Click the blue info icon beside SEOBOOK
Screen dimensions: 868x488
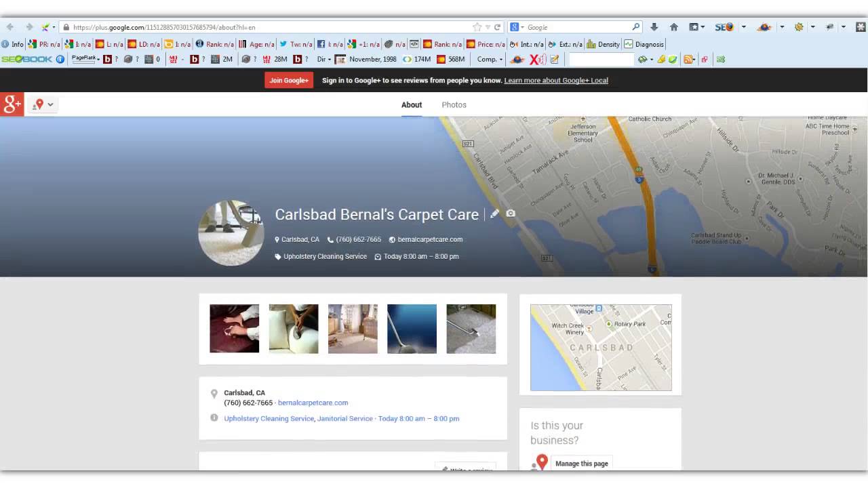(x=60, y=59)
